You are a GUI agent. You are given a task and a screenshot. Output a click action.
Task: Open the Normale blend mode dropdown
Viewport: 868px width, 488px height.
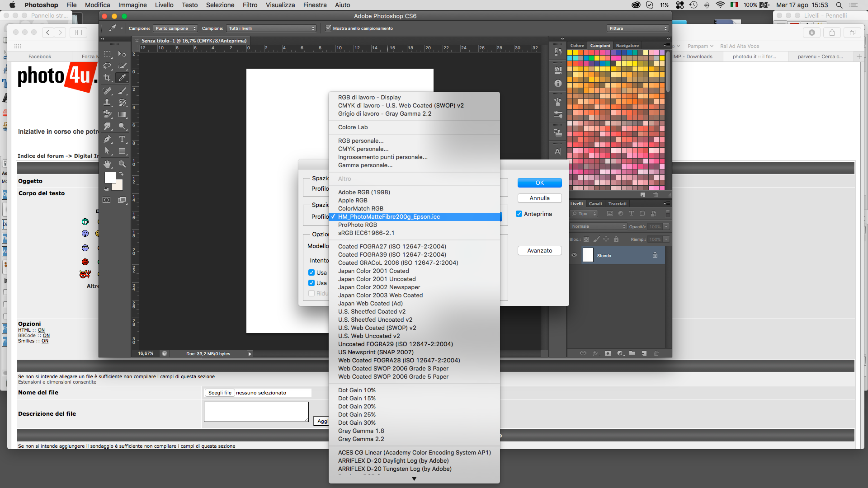click(599, 226)
